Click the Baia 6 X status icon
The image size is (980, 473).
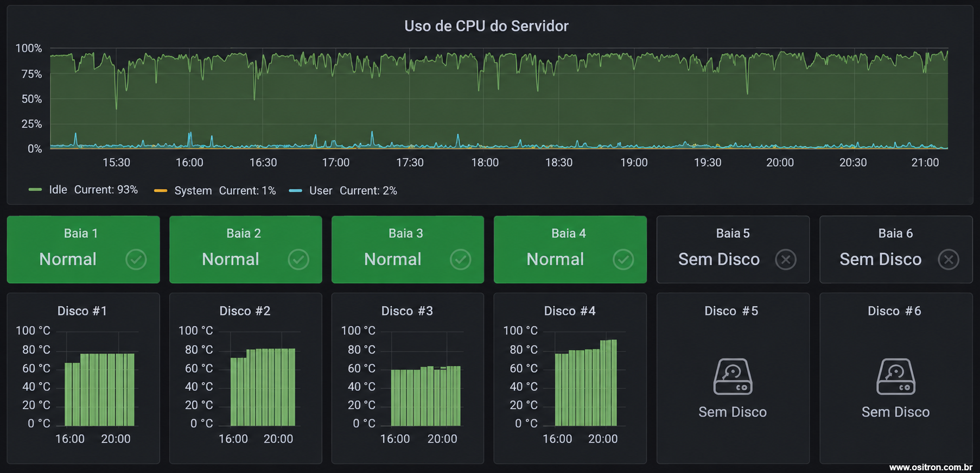coord(949,260)
